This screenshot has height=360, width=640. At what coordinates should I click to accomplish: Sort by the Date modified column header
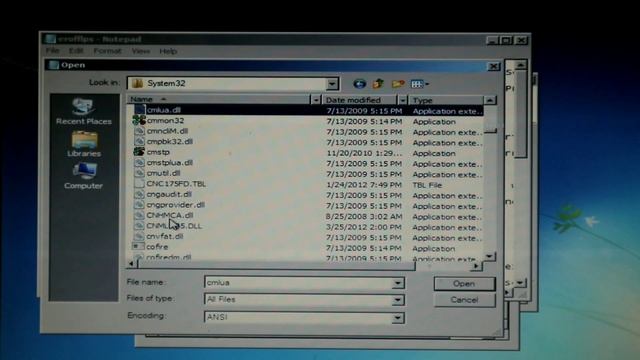tap(359, 100)
